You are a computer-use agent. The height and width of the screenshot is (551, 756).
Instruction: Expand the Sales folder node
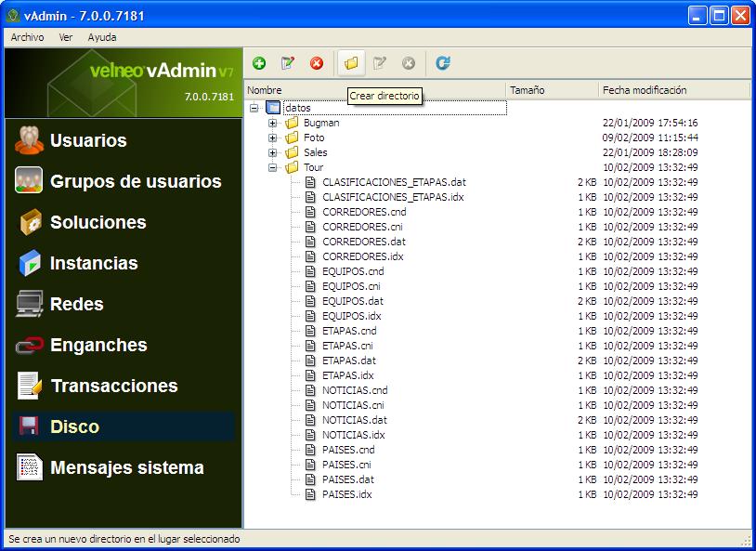click(272, 152)
